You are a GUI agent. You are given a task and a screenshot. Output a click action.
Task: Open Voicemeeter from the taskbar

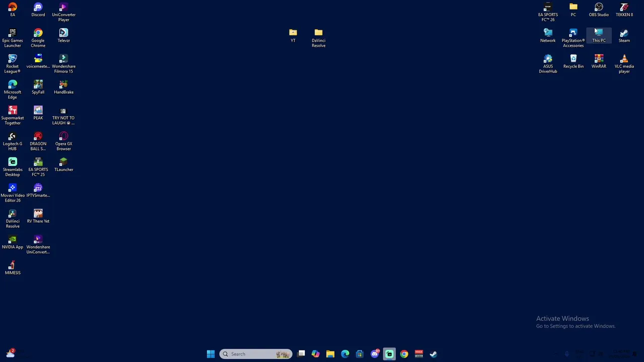point(419,354)
